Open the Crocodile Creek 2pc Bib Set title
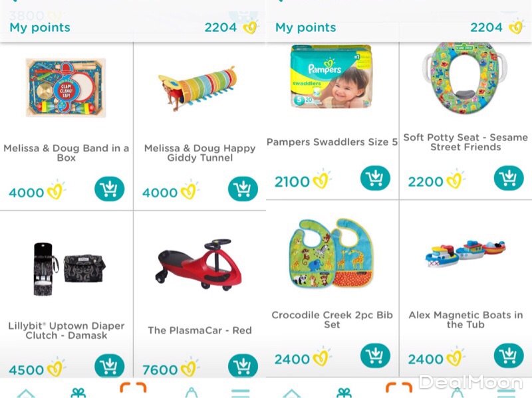The image size is (532, 398). 332,320
